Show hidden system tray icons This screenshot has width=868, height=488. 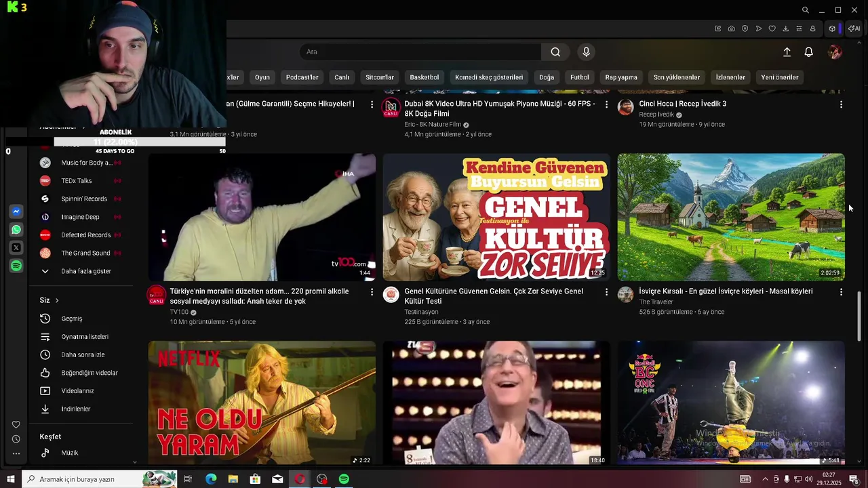pos(766,479)
